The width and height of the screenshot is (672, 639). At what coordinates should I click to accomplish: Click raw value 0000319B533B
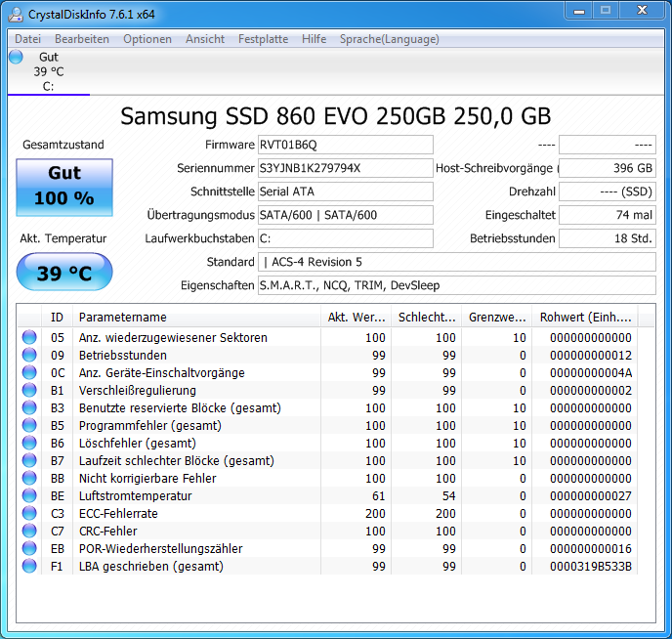point(591,566)
